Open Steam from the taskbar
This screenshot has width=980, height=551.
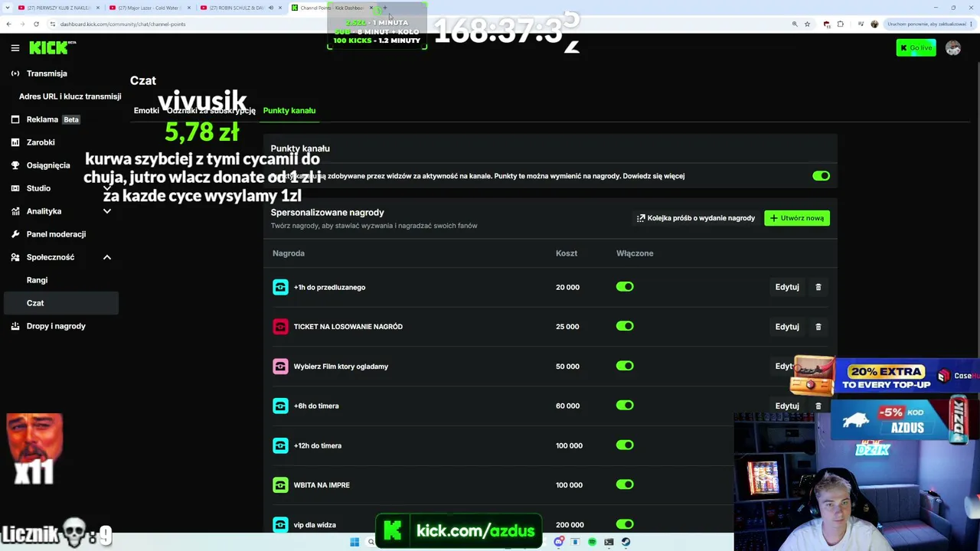[x=626, y=542]
